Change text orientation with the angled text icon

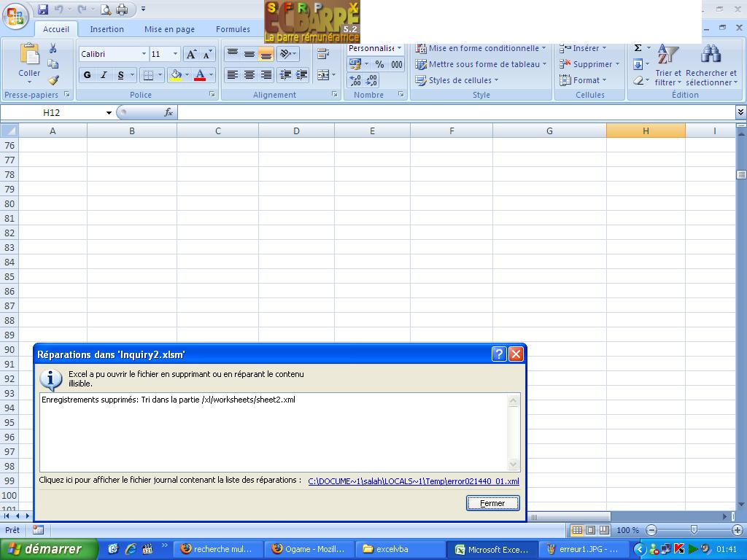(x=285, y=54)
